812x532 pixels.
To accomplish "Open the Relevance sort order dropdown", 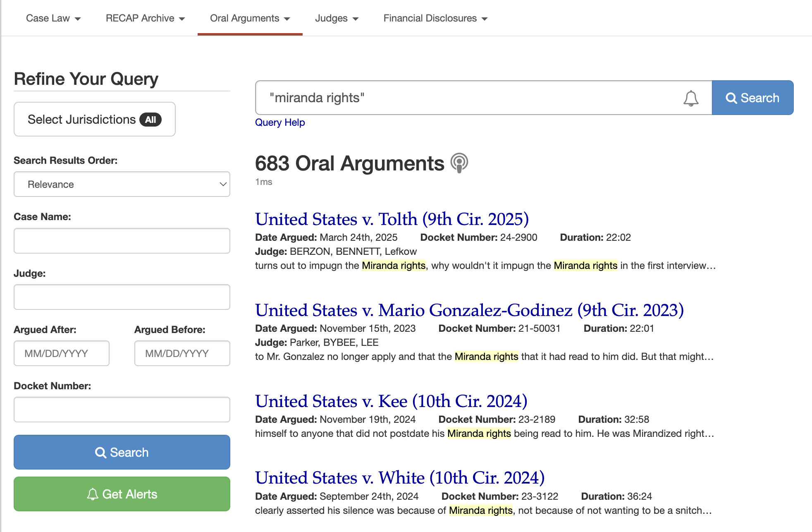I will [122, 184].
